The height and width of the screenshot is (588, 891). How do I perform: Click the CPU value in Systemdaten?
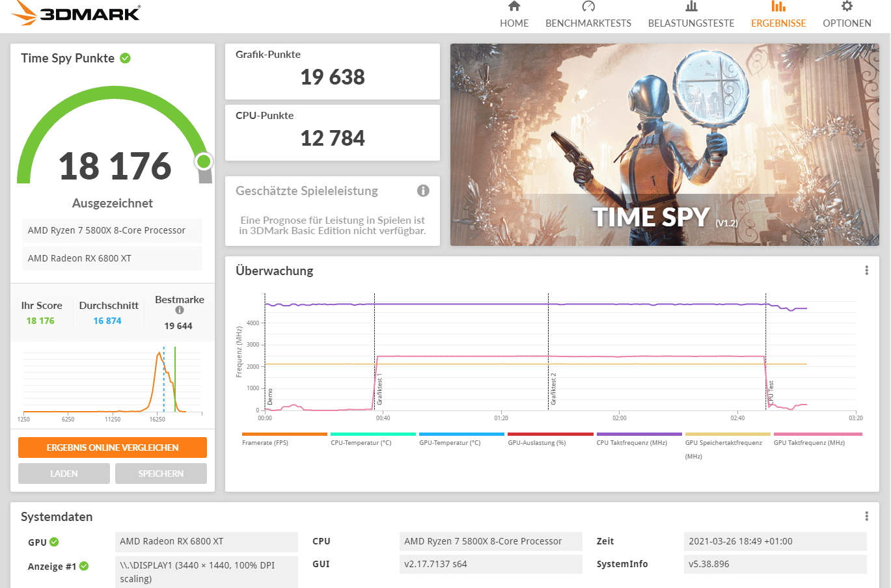click(x=491, y=542)
